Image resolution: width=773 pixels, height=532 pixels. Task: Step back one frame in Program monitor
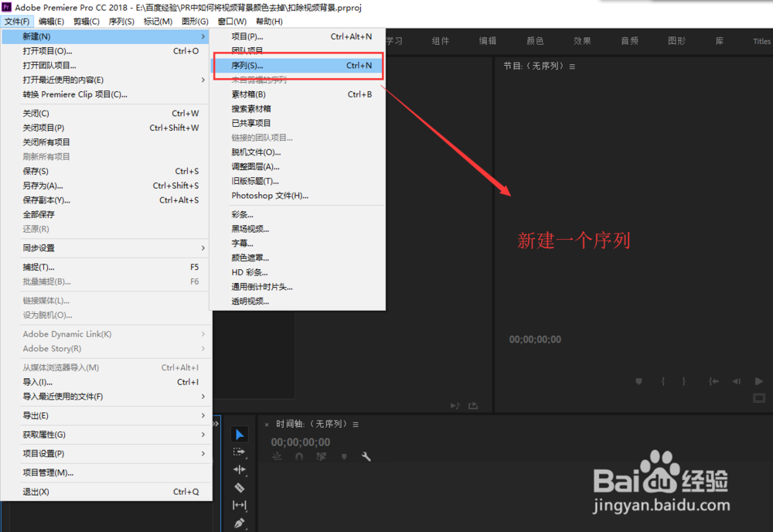tap(736, 381)
